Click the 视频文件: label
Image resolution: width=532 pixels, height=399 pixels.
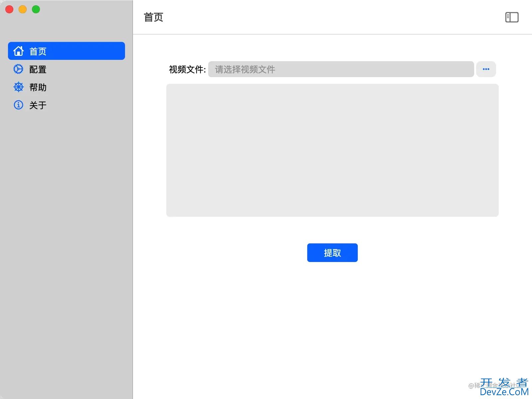coord(187,69)
